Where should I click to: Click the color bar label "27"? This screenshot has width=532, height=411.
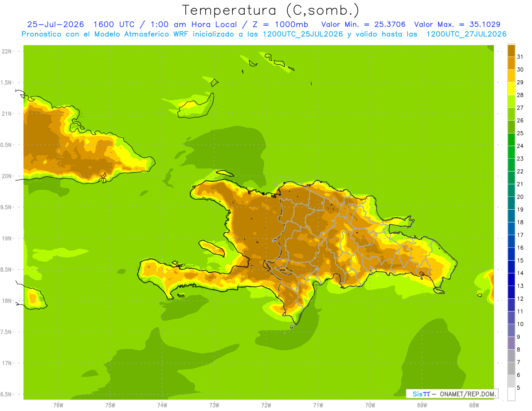click(520, 108)
